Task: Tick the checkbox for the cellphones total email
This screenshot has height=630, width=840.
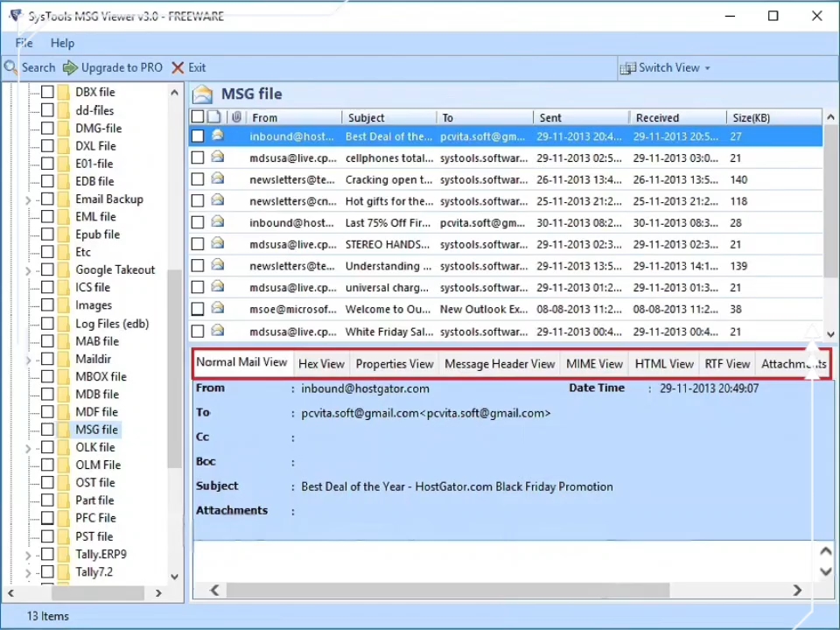Action: pos(197,157)
